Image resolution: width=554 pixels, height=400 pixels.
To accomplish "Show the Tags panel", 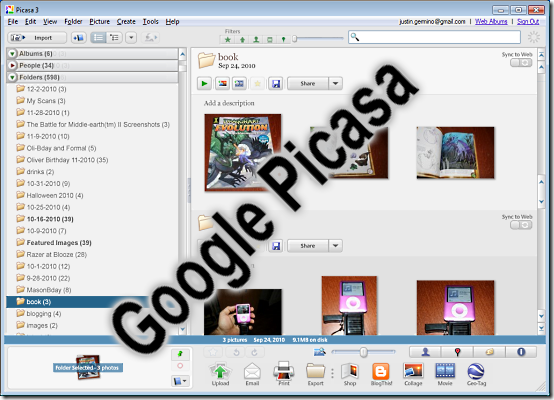I will (489, 352).
